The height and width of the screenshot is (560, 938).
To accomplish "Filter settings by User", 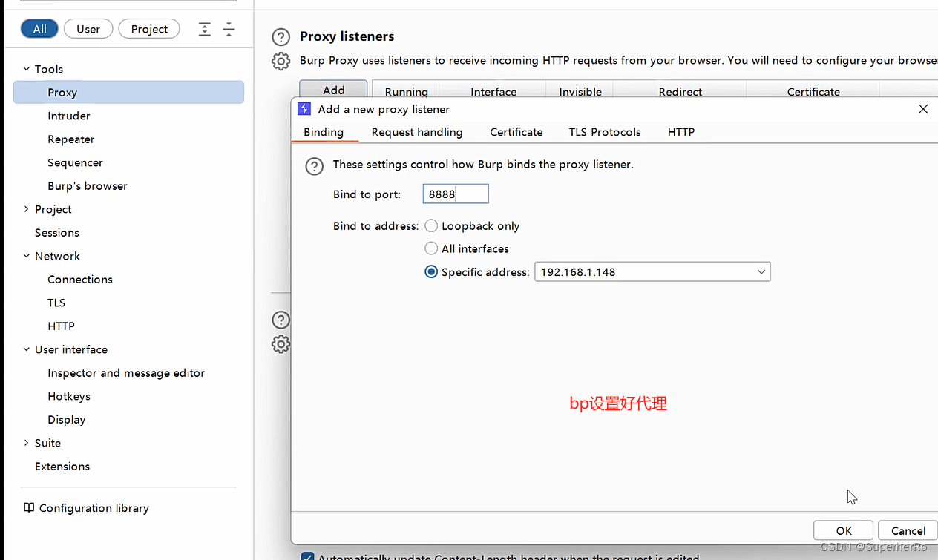I will (88, 29).
